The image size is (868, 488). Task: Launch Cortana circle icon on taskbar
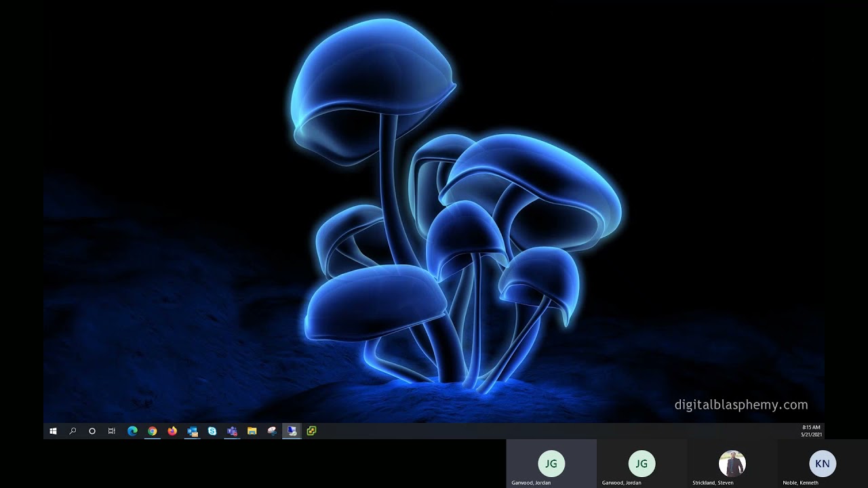click(x=92, y=431)
